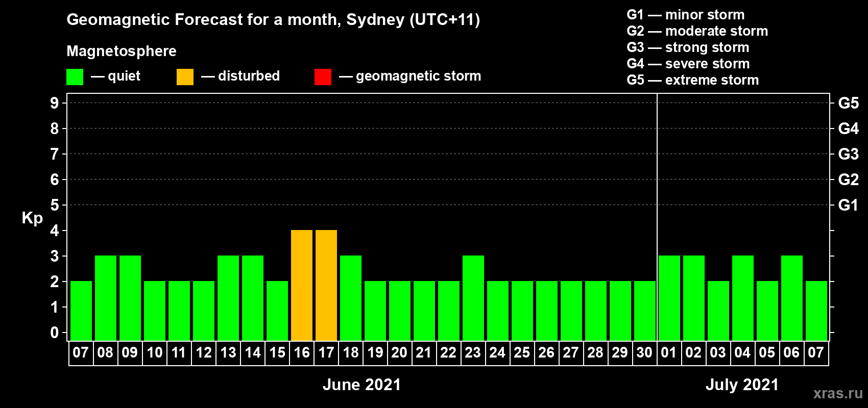
Task: Click the G1 label on right axis
Action: click(849, 205)
